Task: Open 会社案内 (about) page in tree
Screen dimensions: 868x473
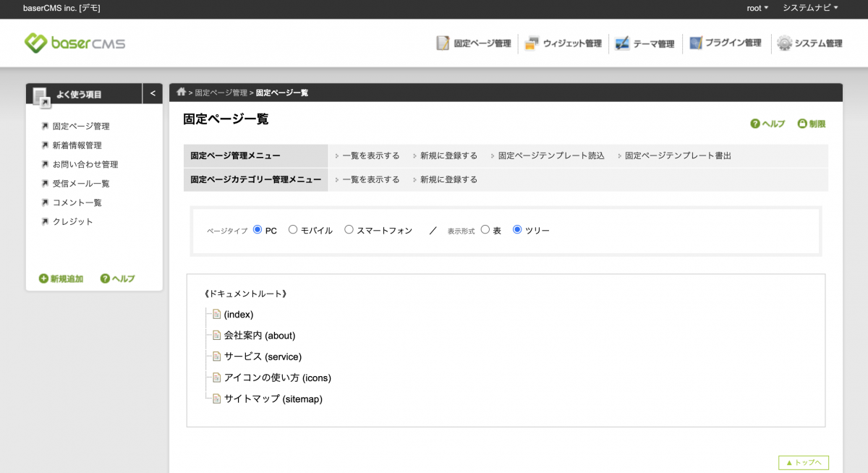Action: tap(260, 336)
